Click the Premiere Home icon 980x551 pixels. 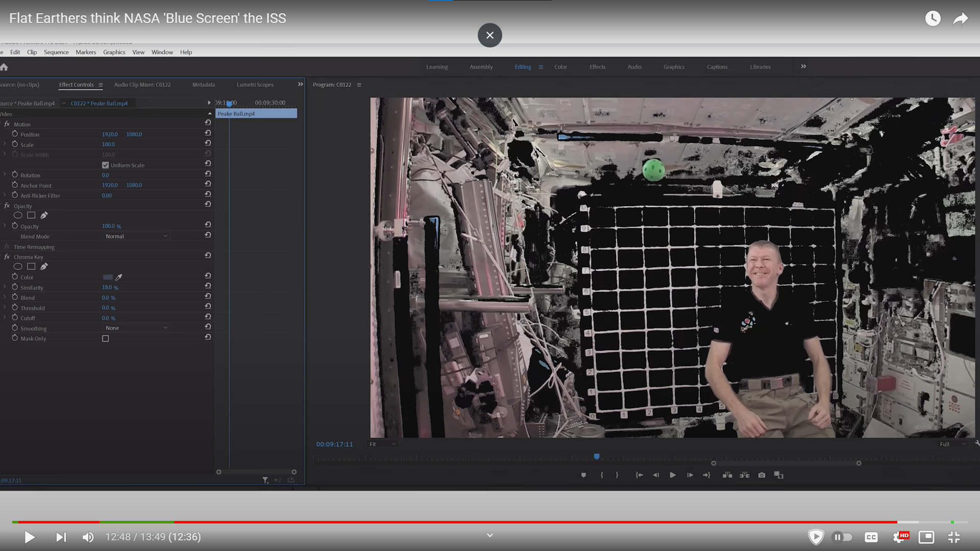pyautogui.click(x=4, y=67)
